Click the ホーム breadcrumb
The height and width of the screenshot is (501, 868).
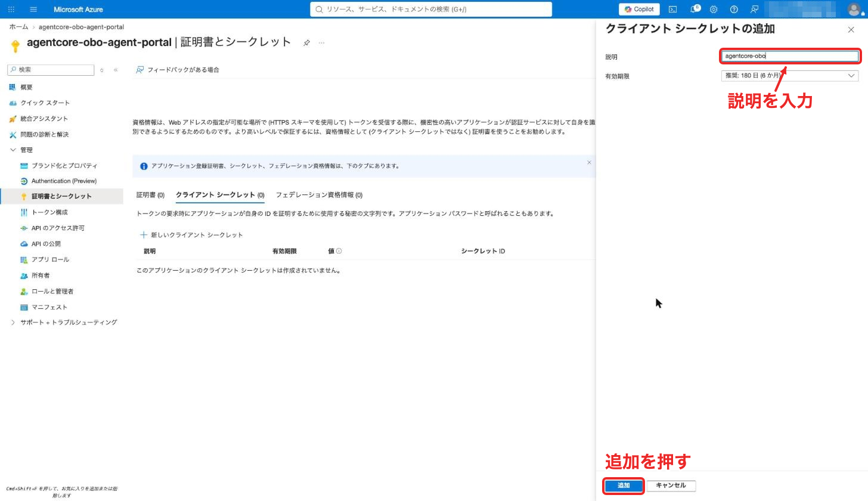pyautogui.click(x=18, y=27)
